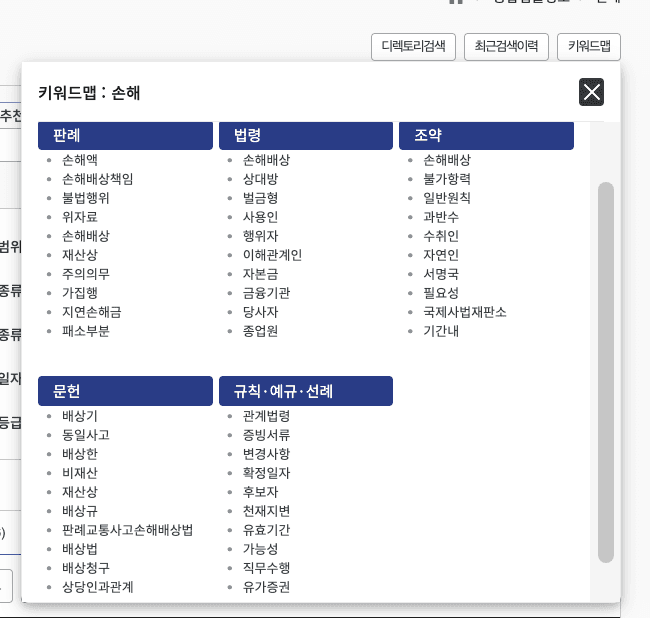Click keyword 재산상 under 판례
The width and height of the screenshot is (650, 618).
click(80, 255)
